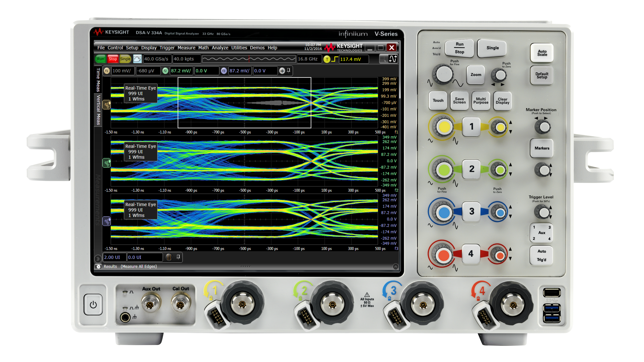Push the channel 3 key

(472, 211)
